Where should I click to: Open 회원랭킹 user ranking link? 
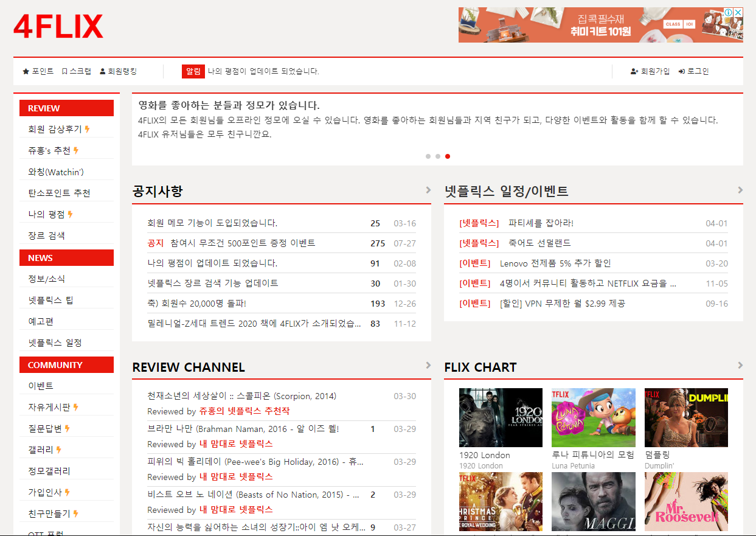[119, 71]
